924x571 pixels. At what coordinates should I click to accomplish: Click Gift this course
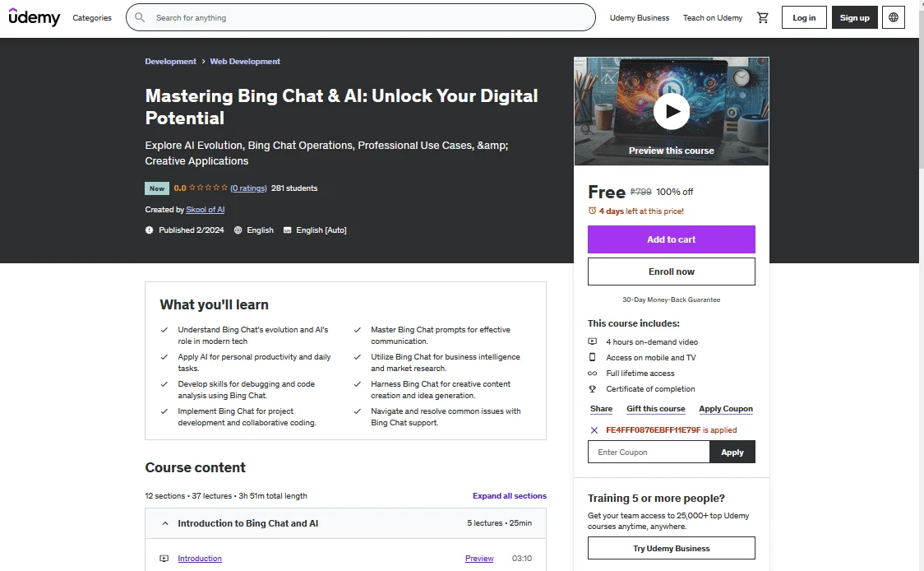click(656, 409)
